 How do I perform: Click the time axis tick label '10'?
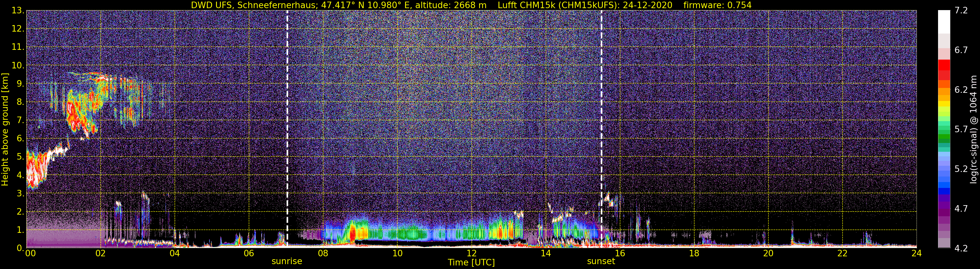pos(397,254)
